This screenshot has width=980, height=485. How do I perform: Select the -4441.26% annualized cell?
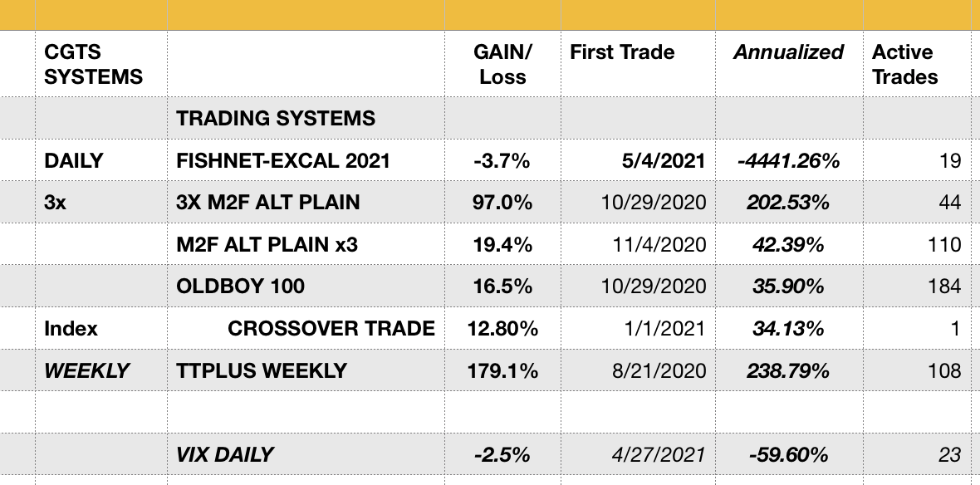pyautogui.click(x=787, y=160)
